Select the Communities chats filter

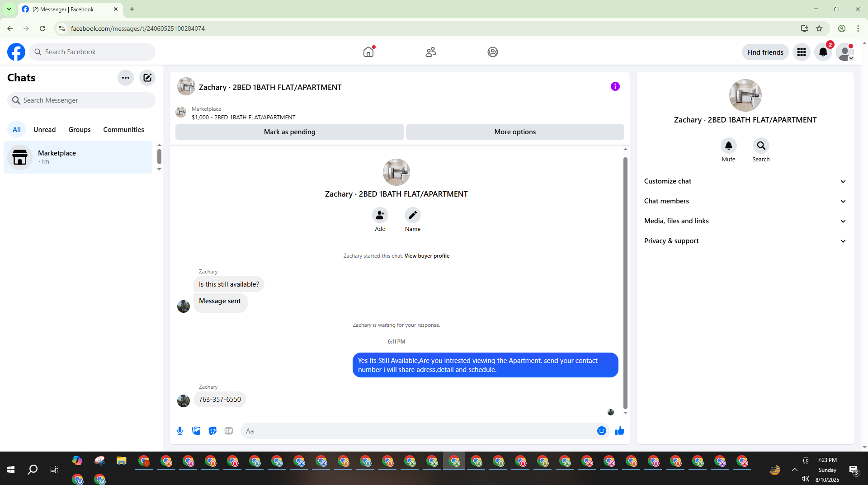pos(124,130)
